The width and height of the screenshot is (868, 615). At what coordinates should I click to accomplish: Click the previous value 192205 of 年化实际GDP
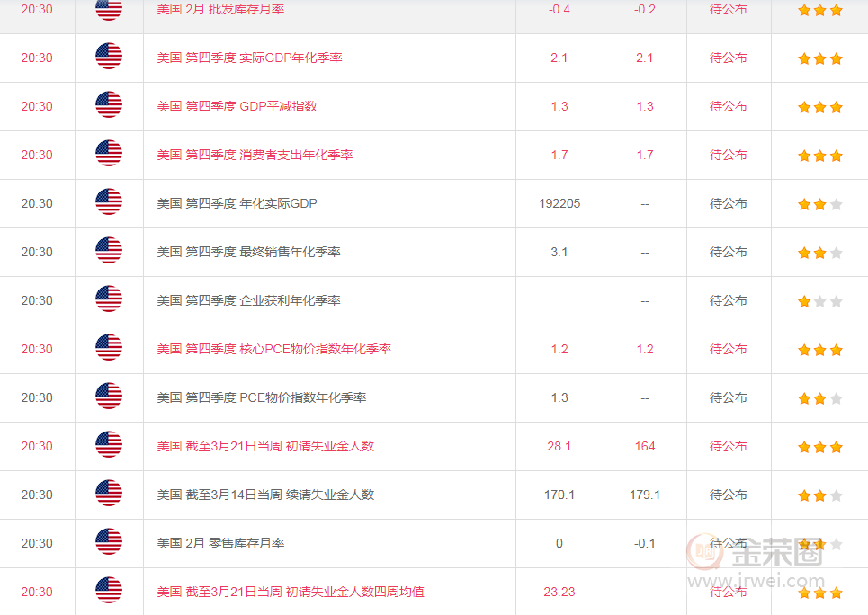click(x=559, y=203)
